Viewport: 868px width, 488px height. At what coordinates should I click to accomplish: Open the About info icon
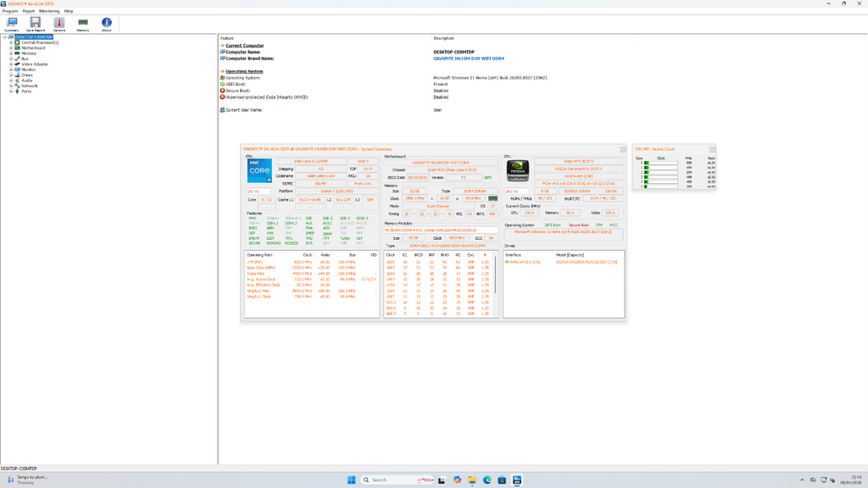click(x=106, y=24)
